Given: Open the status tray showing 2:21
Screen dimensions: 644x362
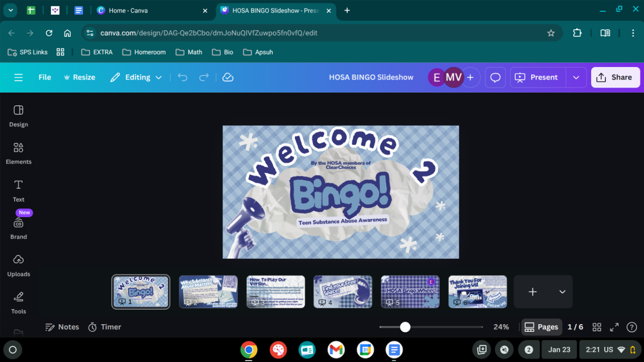Looking at the screenshot, I should (611, 349).
